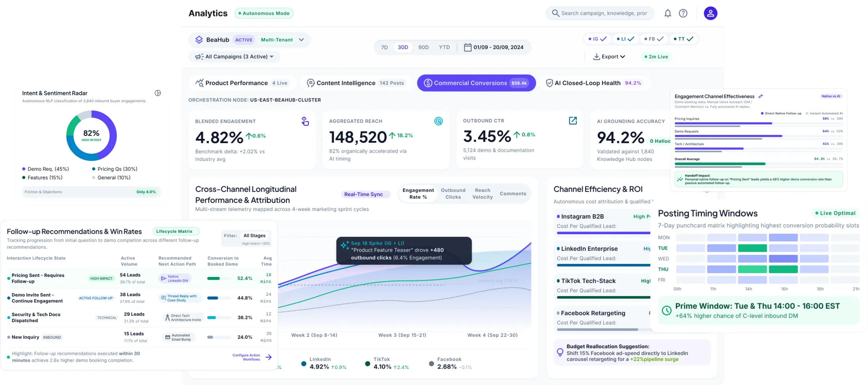The width and height of the screenshot is (868, 385).
Task: Switch to the AI Closed-Loop Health tab
Action: [x=594, y=83]
